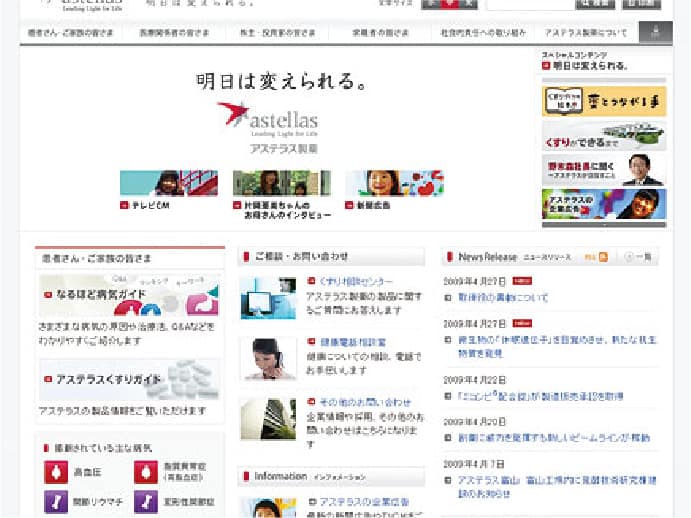This screenshot has width=691, height=518.
Task: Click the red arrow icon before 健康電話相談室
Action: coord(311,341)
